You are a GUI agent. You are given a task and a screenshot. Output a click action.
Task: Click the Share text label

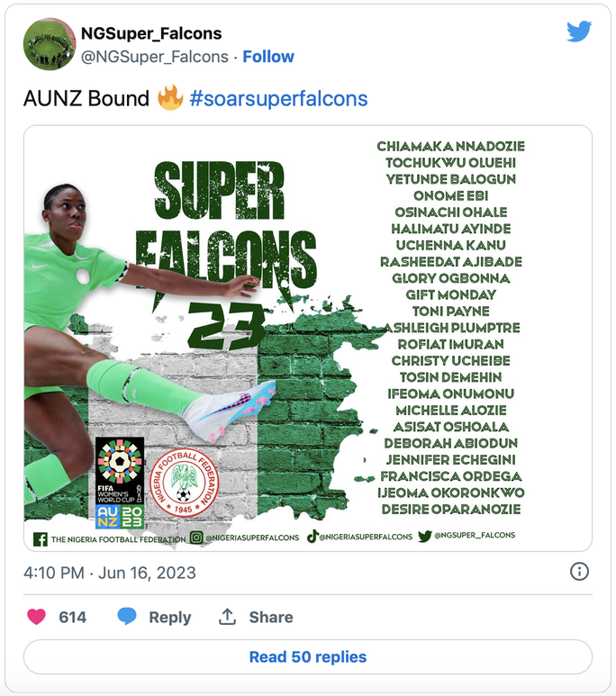(271, 617)
